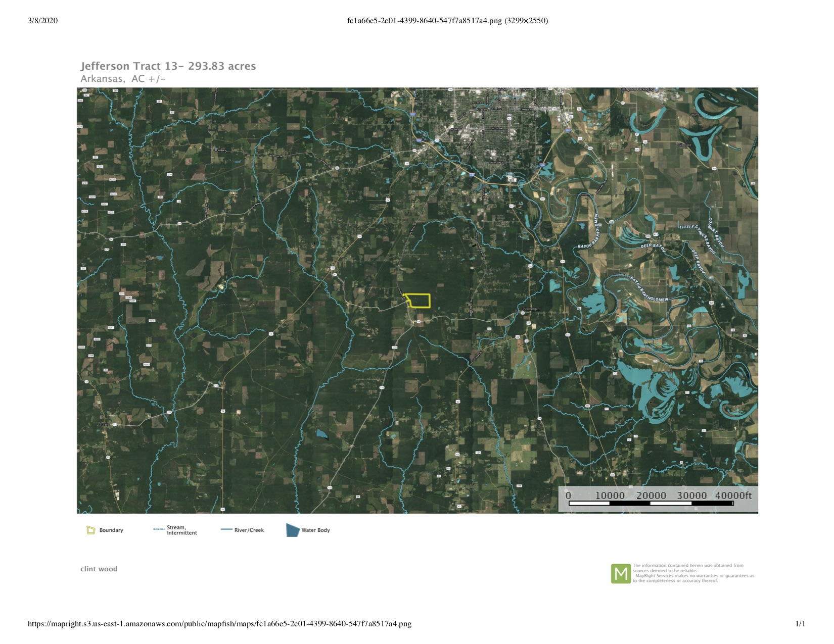Click the map distance scale bar
This screenshot has height=644, width=834.
coord(651,503)
